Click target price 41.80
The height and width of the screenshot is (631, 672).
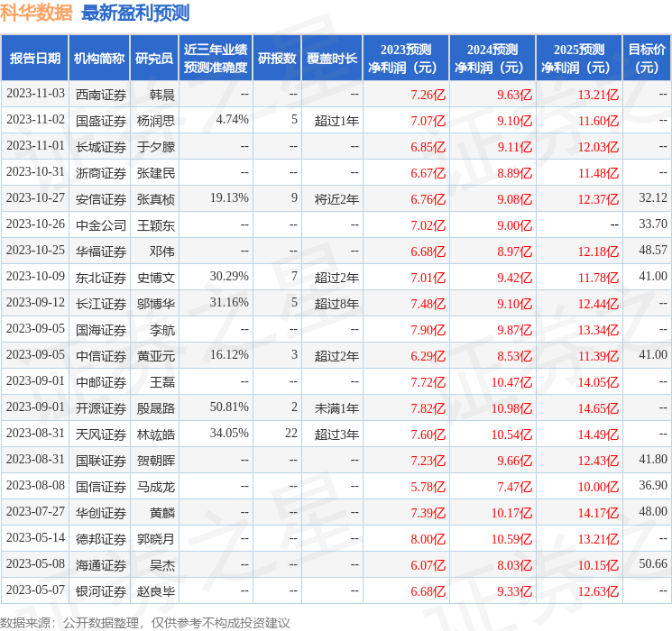click(x=653, y=459)
